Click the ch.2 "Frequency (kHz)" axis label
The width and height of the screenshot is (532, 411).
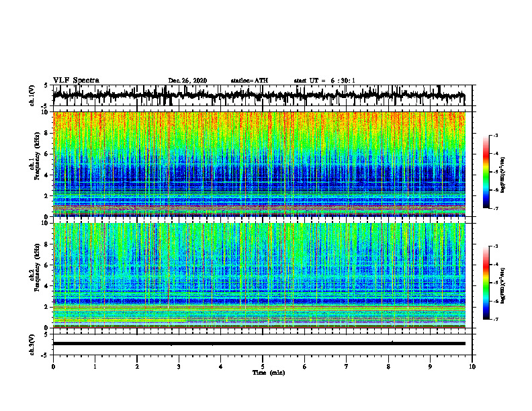click(37, 268)
